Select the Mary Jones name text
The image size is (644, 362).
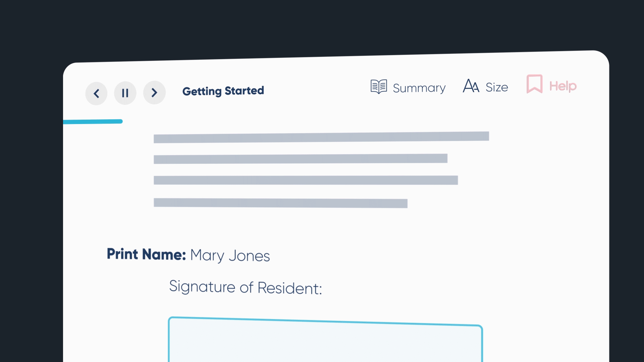click(x=230, y=256)
